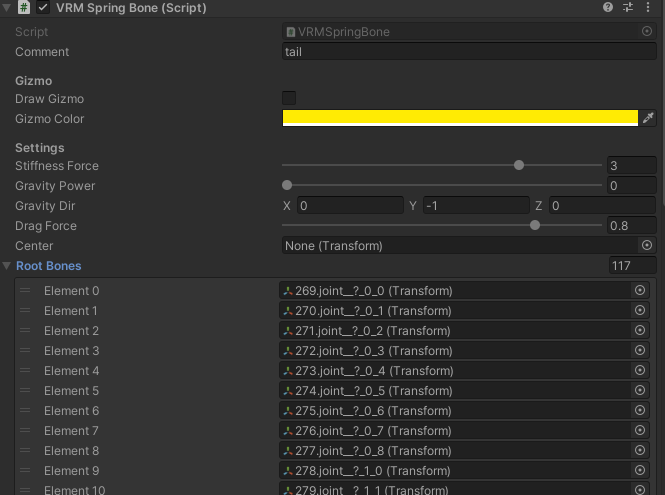Screen dimensions: 665x495
Task: Pick a color with the Gizmo Color eyedropper
Action: pyautogui.click(x=648, y=118)
